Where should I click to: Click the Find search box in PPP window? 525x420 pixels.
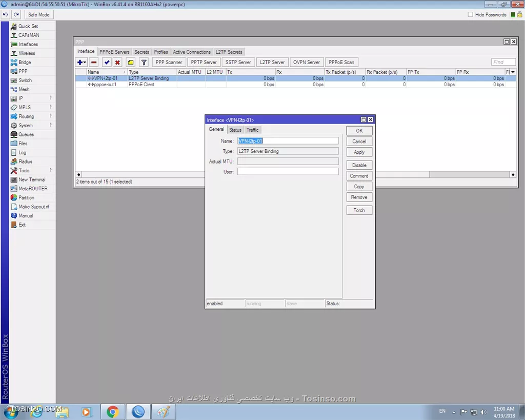pyautogui.click(x=503, y=62)
